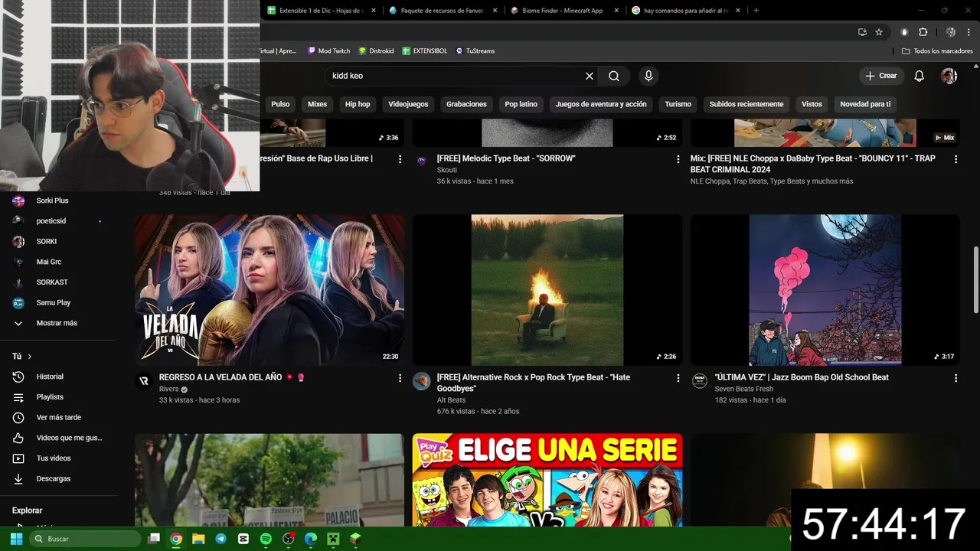Open Ver más tarde in the sidebar

click(x=58, y=417)
